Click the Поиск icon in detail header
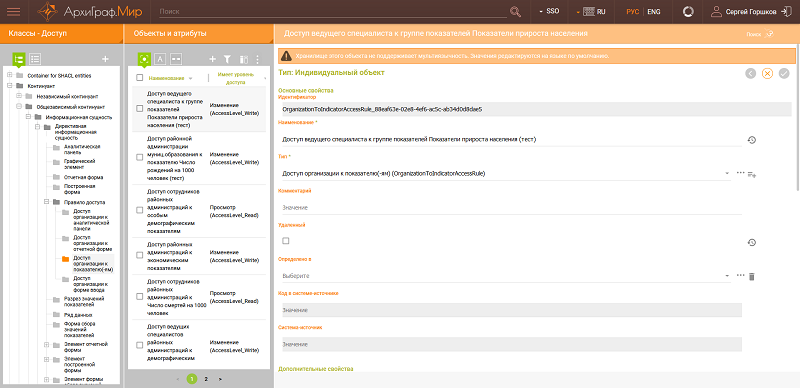The image size is (800, 388). point(770,34)
